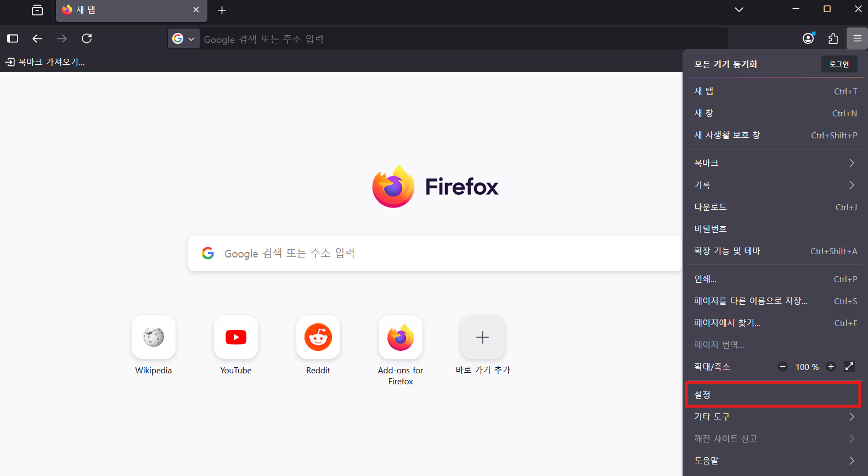Open Firefox View icon in tab strip
The image size is (868, 476).
click(37, 10)
